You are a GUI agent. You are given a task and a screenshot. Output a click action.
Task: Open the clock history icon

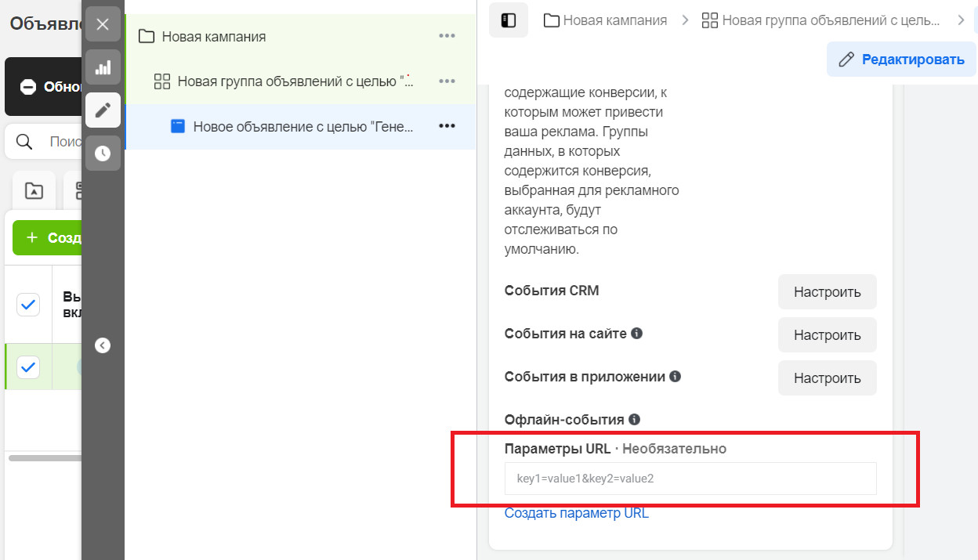103,154
